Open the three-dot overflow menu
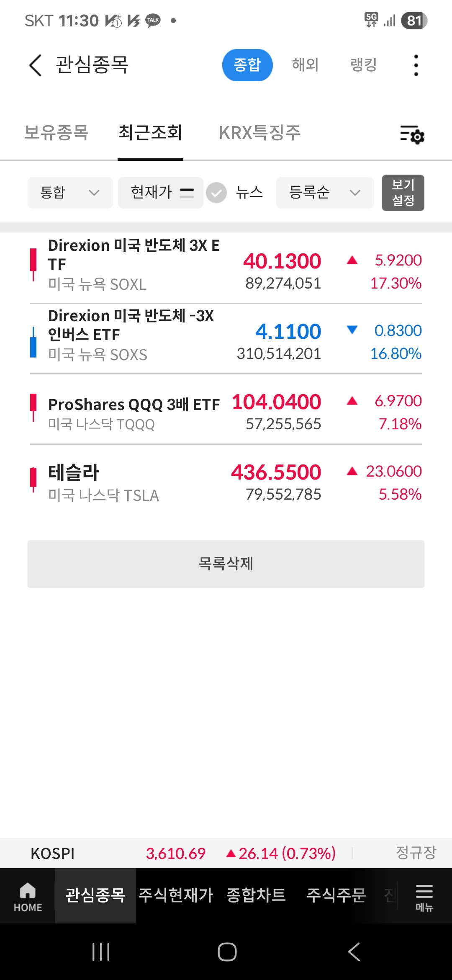This screenshot has width=452, height=980. (416, 65)
